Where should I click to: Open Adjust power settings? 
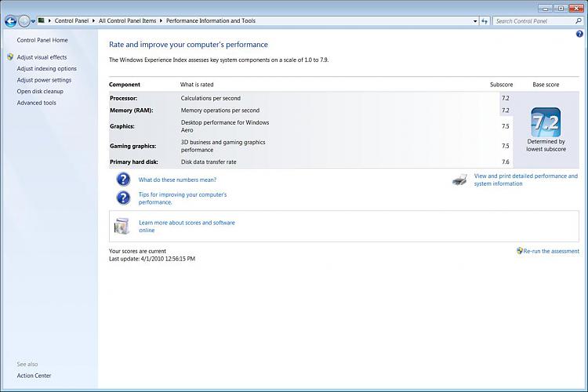point(44,80)
